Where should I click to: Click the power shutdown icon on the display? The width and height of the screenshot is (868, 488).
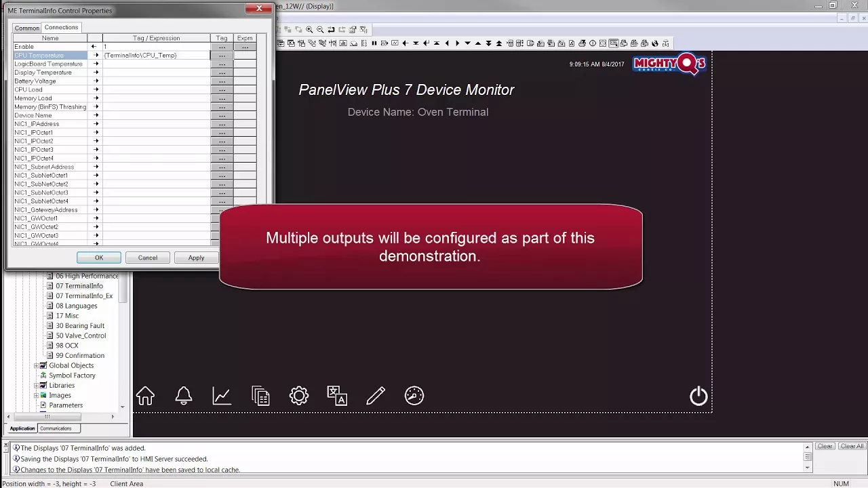(698, 396)
